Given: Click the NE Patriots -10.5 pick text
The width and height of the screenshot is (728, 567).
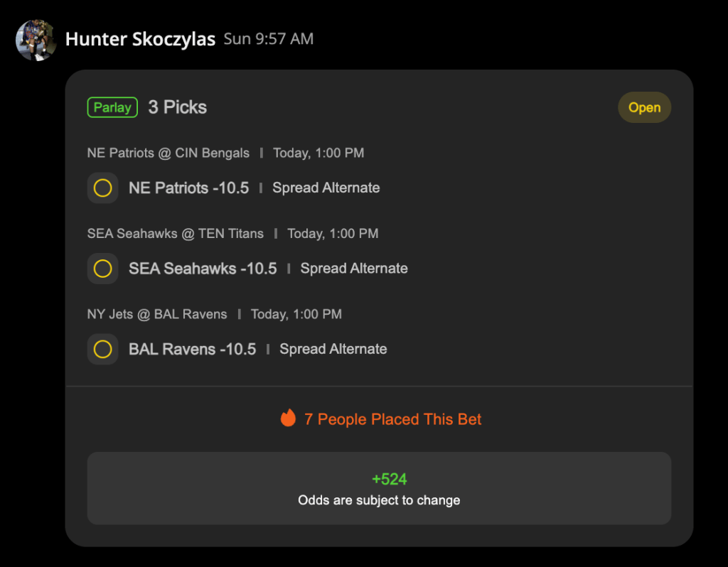Looking at the screenshot, I should [188, 188].
